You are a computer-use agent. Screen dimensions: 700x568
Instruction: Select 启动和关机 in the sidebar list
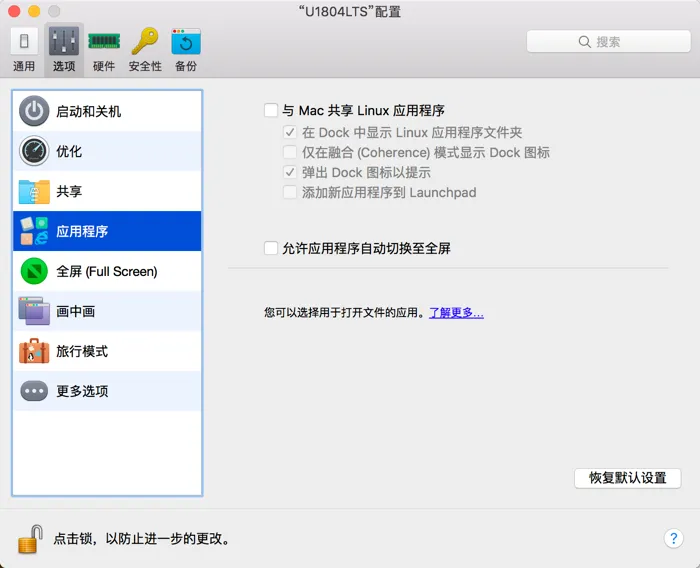click(107, 111)
